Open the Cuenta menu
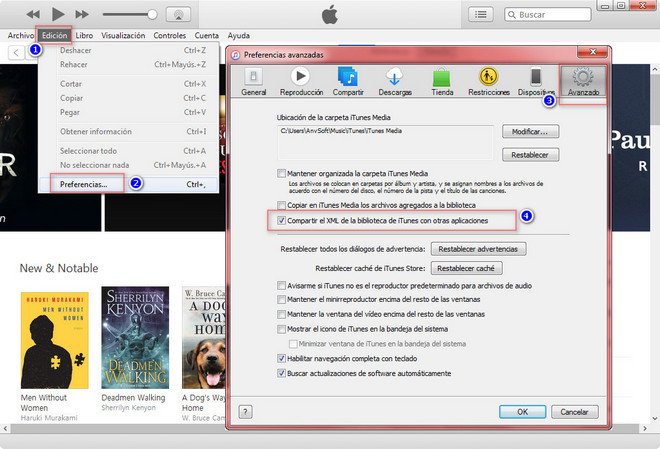This screenshot has width=660, height=449. pos(206,35)
